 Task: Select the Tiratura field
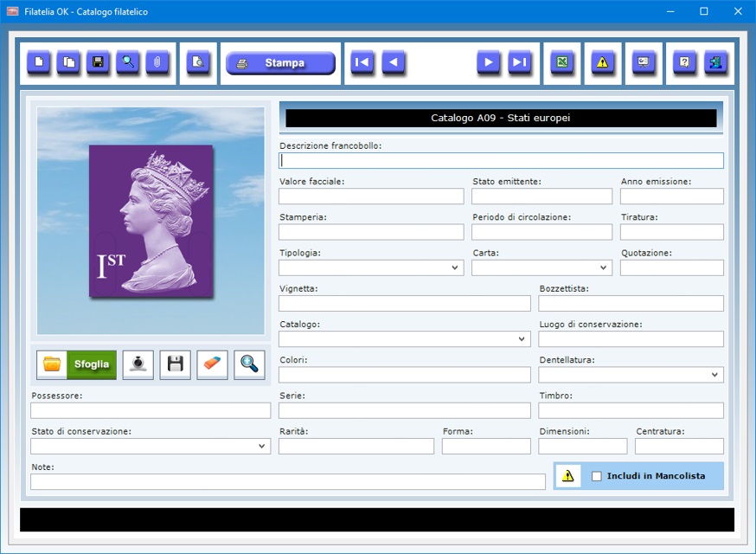pos(672,232)
